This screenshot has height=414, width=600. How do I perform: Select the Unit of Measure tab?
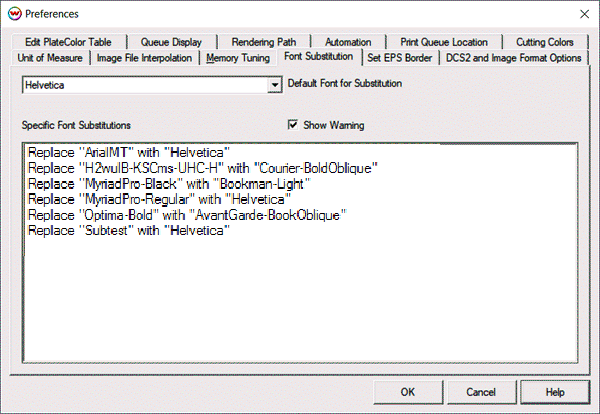[x=52, y=58]
